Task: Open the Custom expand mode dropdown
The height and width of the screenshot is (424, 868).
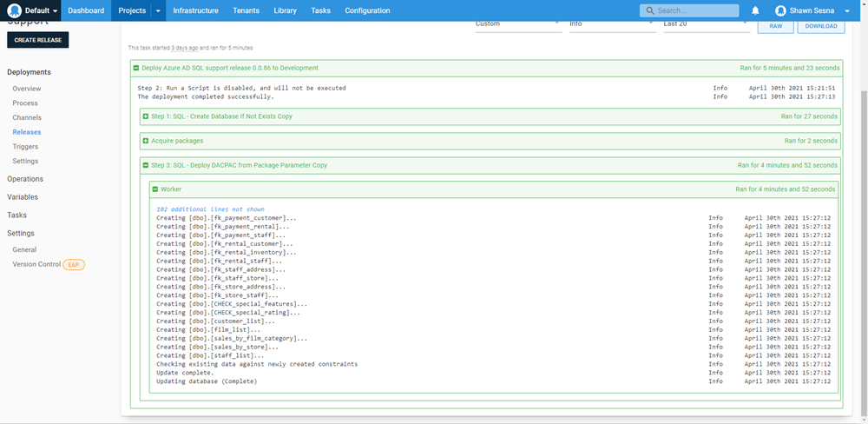Action: click(517, 24)
